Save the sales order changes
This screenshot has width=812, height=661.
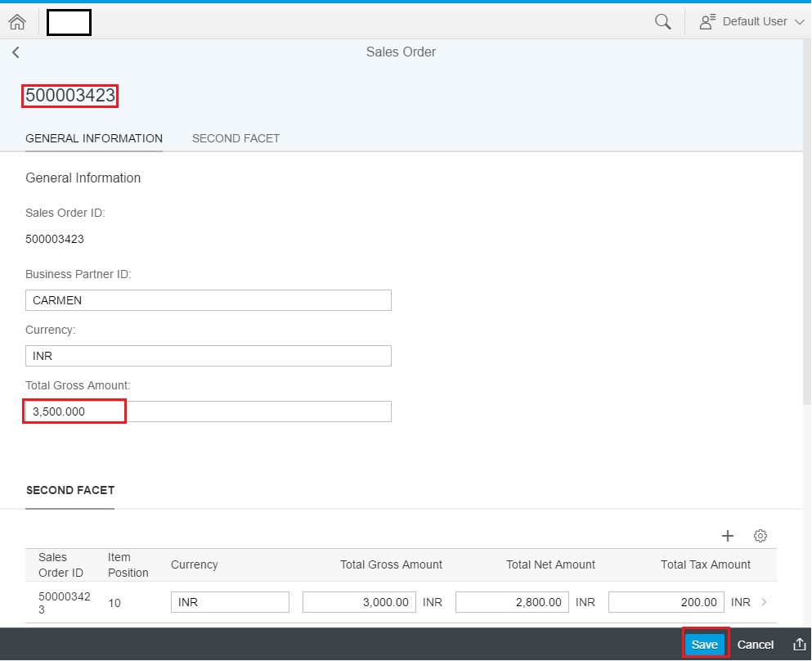(x=705, y=644)
